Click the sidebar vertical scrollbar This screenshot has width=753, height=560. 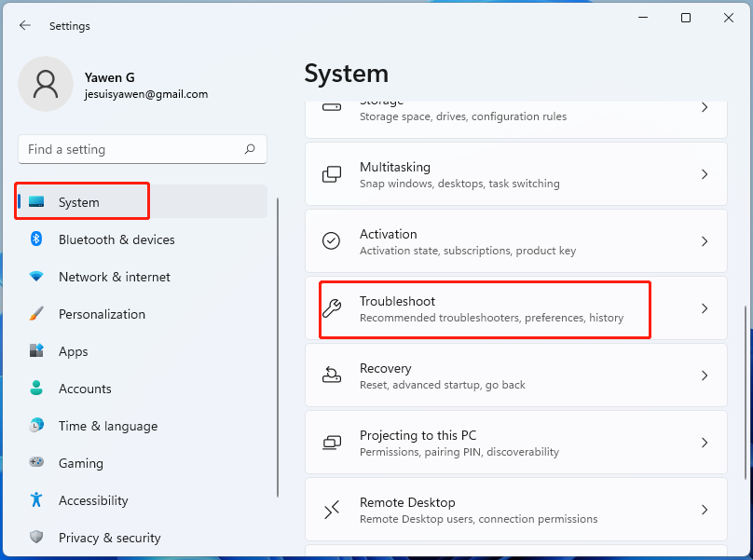(278, 348)
